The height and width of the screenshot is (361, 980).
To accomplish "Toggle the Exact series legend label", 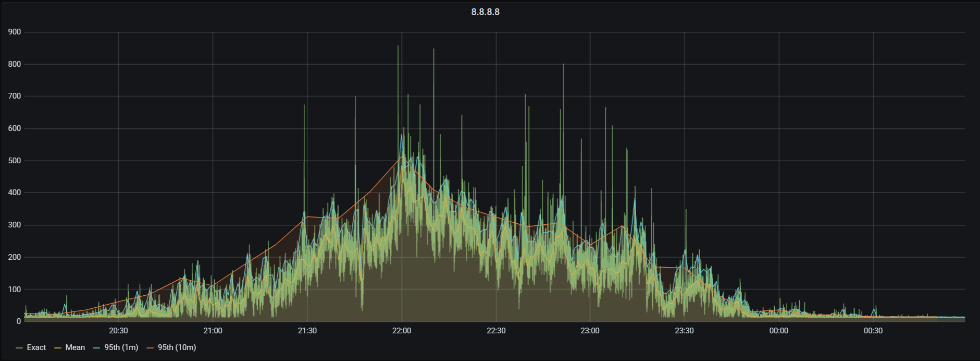I will click(x=36, y=347).
